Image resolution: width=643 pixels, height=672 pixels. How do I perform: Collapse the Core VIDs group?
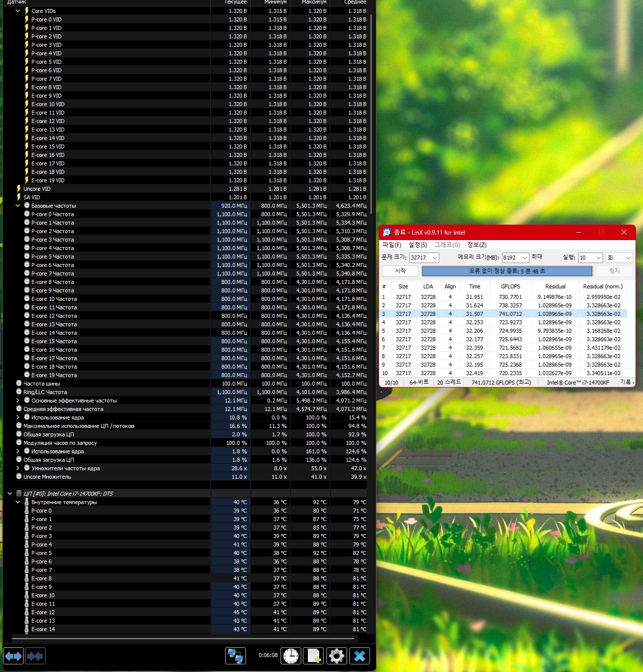tap(18, 10)
